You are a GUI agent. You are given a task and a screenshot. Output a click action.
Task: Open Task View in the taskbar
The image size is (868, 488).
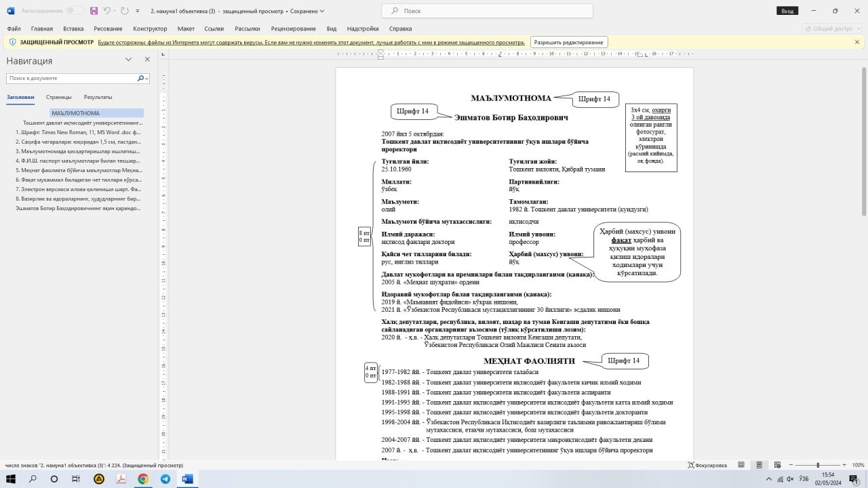(76, 479)
